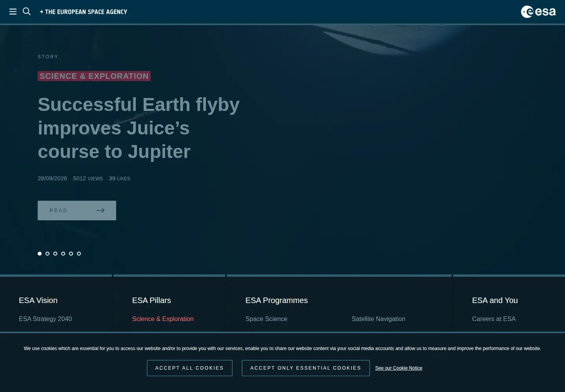Select the second carousel slide dot
This screenshot has height=392, width=565.
47,254
